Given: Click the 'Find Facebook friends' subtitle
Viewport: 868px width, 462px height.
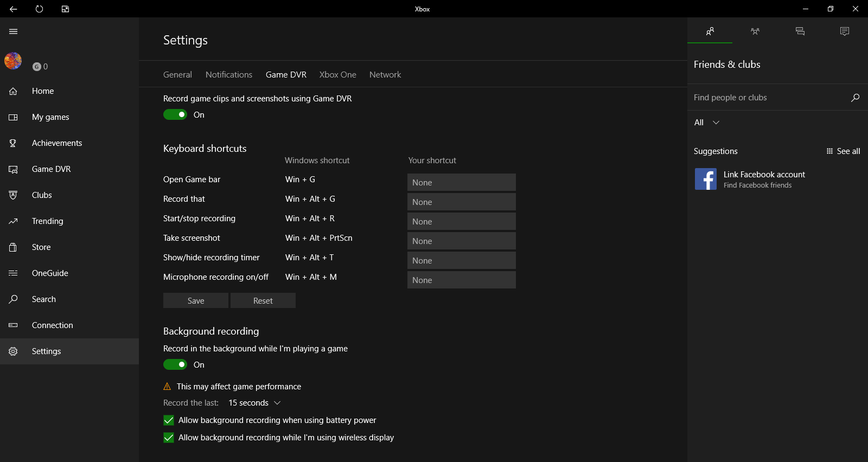Looking at the screenshot, I should (x=757, y=185).
